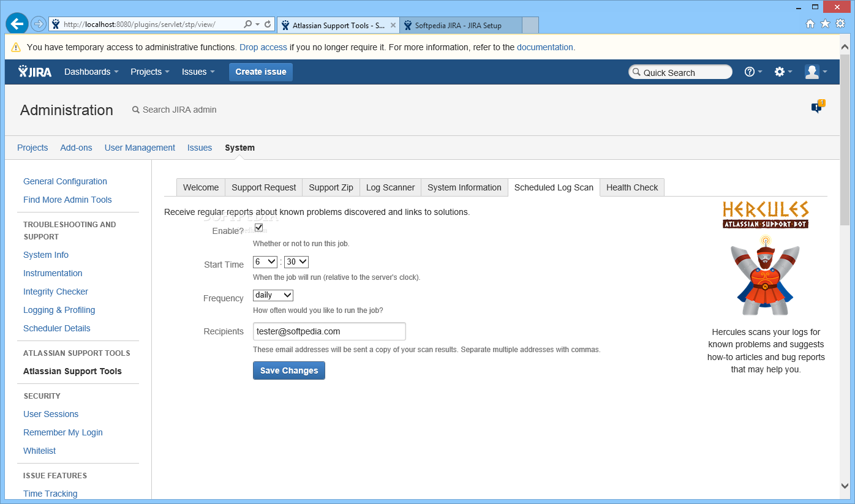Open Integrity Checker in sidebar
The image size is (855, 504).
point(56,291)
